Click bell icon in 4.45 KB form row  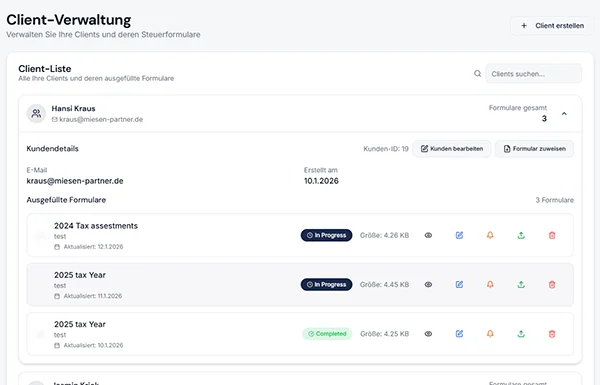point(490,284)
